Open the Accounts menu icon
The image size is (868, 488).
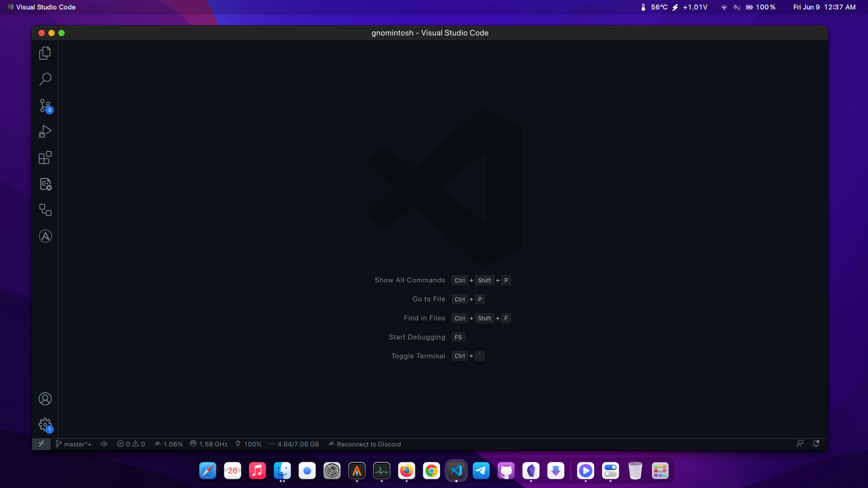[45, 399]
